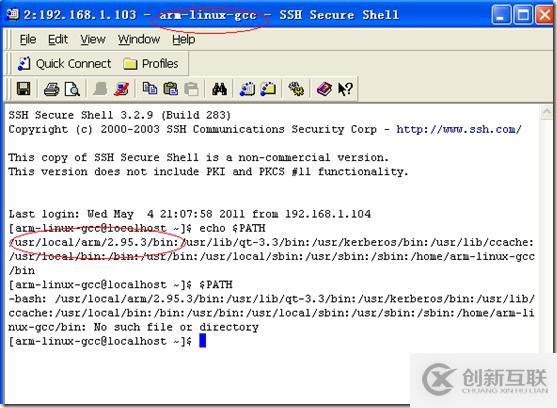The width and height of the screenshot is (557, 408).
Task: Maximize the SSH Secure Shell window
Action: pos(523,15)
